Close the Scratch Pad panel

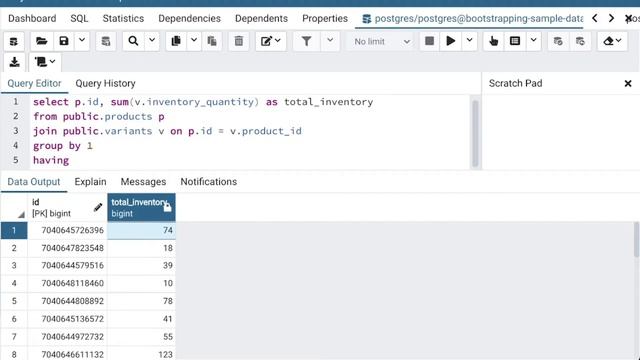[628, 84]
